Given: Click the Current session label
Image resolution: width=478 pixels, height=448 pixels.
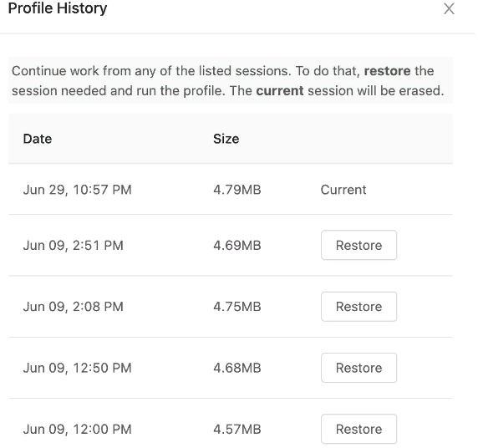Looking at the screenshot, I should coord(343,190).
